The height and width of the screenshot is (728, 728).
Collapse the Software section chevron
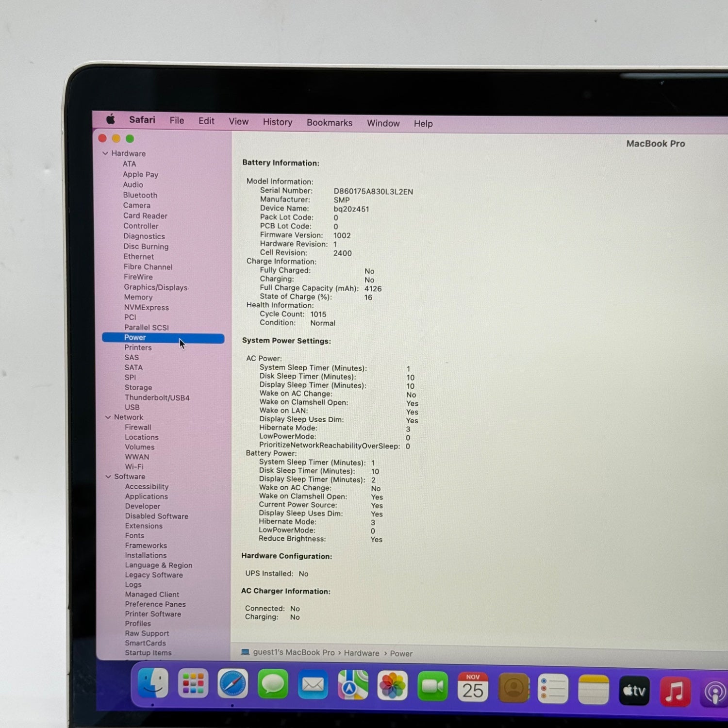coord(108,477)
